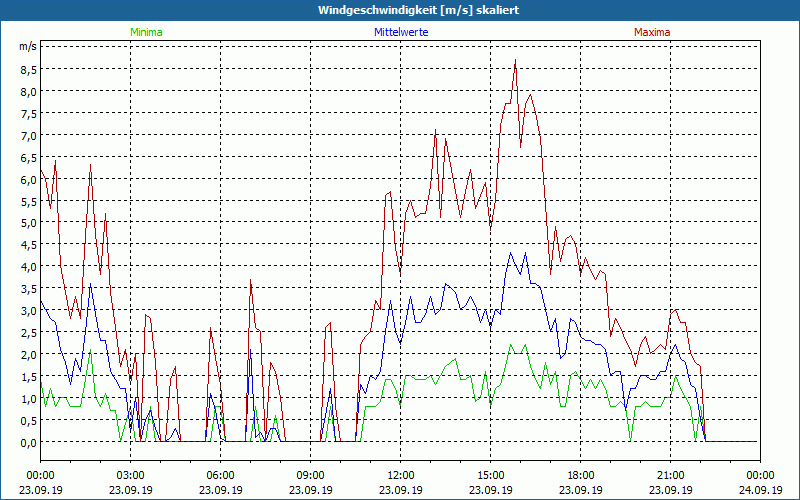
Task: Click the 'm/s' axis unit label
Action: pyautogui.click(x=28, y=46)
